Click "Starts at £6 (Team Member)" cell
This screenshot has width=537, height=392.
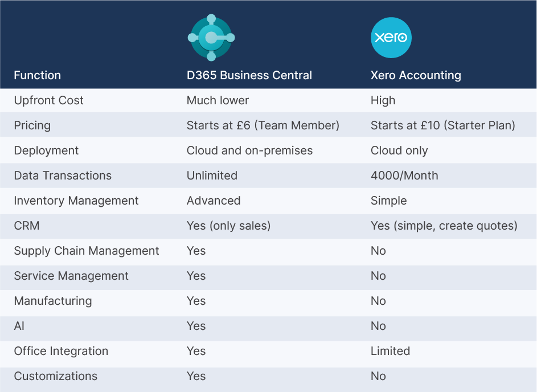[263, 125]
